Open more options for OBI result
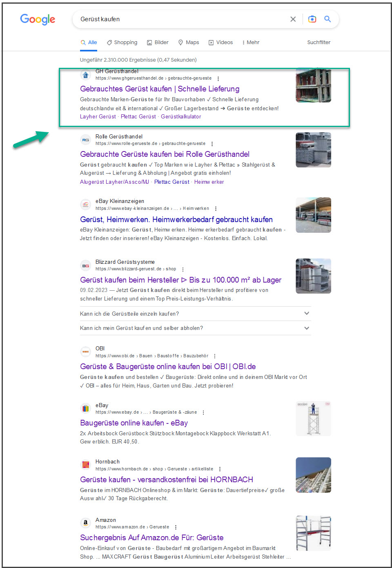The height and width of the screenshot is (568, 392). tap(215, 356)
